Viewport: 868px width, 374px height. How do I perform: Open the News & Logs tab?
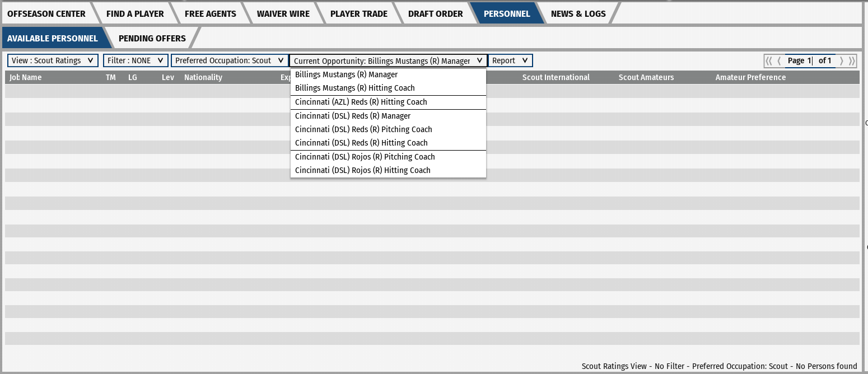(578, 13)
